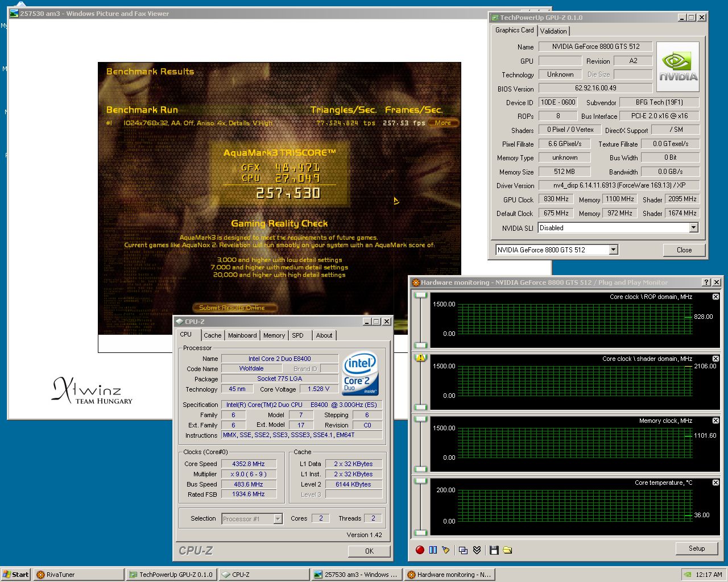Click the Core clock ROP graph top range handle
This screenshot has width=728, height=582.
421,296
